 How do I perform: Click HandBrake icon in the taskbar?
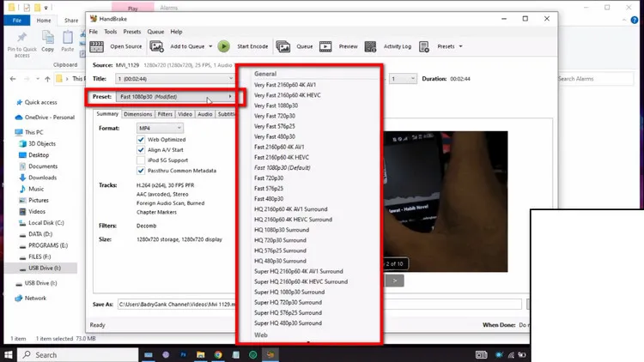[x=270, y=354]
